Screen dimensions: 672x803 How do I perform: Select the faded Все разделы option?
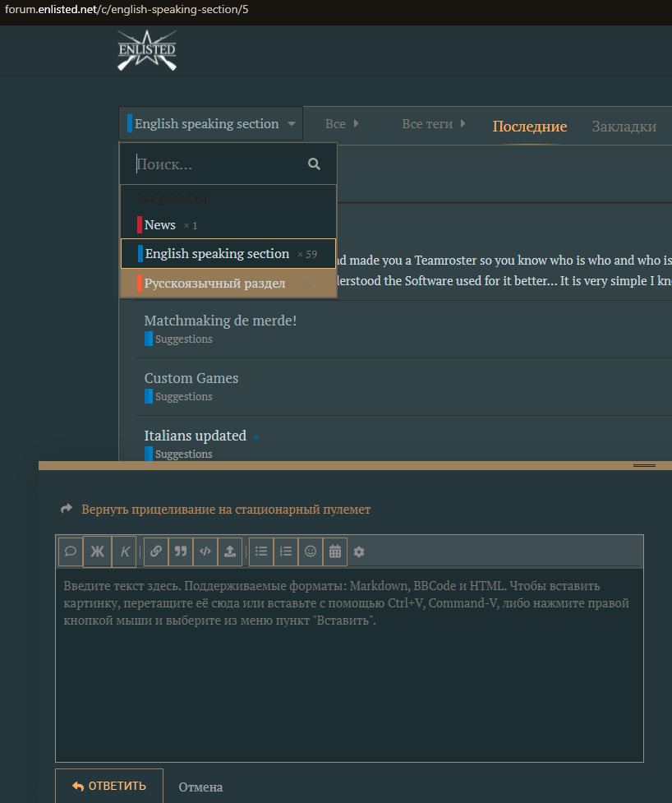coord(172,198)
